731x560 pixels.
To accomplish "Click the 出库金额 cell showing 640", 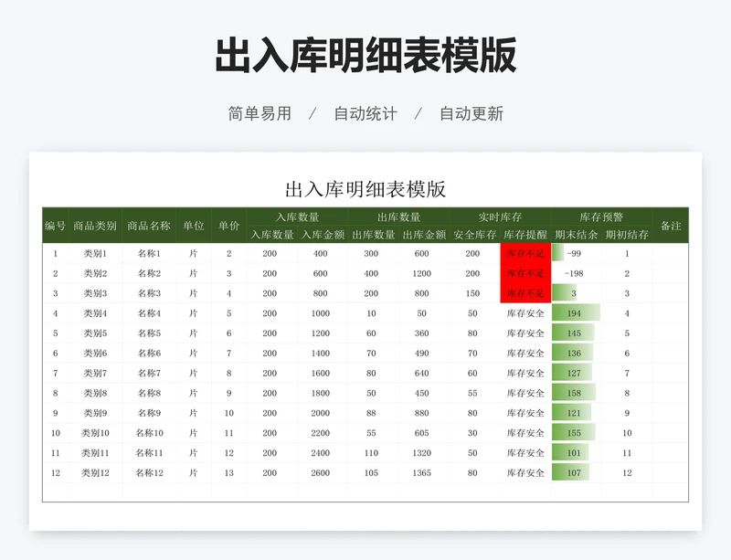I will (422, 373).
